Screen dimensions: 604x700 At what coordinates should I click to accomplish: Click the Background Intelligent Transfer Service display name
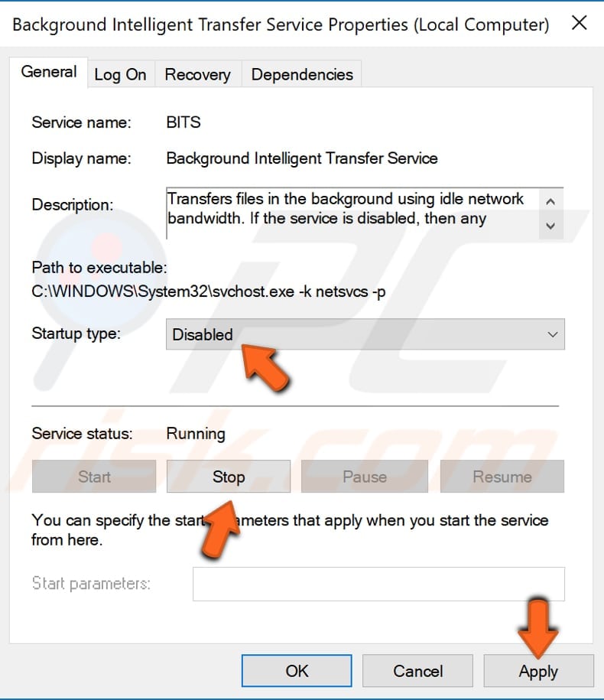(x=302, y=158)
